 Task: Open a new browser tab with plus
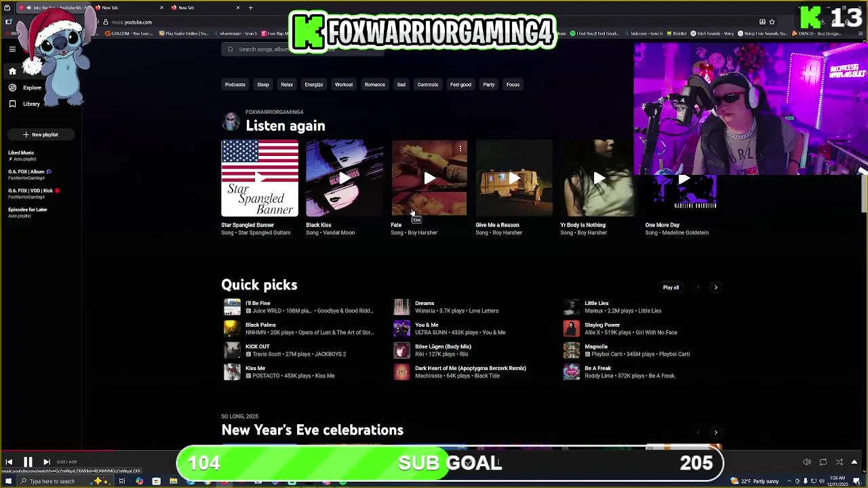click(x=250, y=7)
